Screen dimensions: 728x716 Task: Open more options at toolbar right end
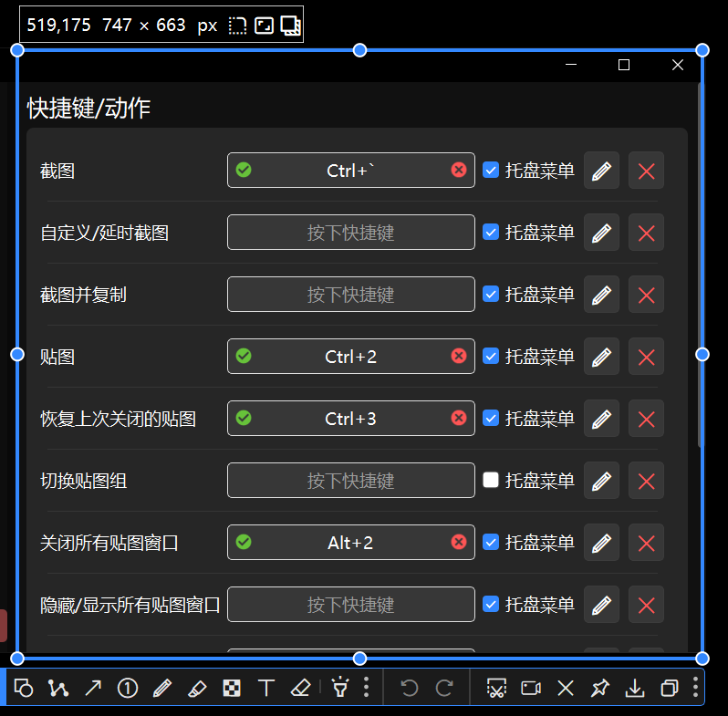tap(695, 687)
